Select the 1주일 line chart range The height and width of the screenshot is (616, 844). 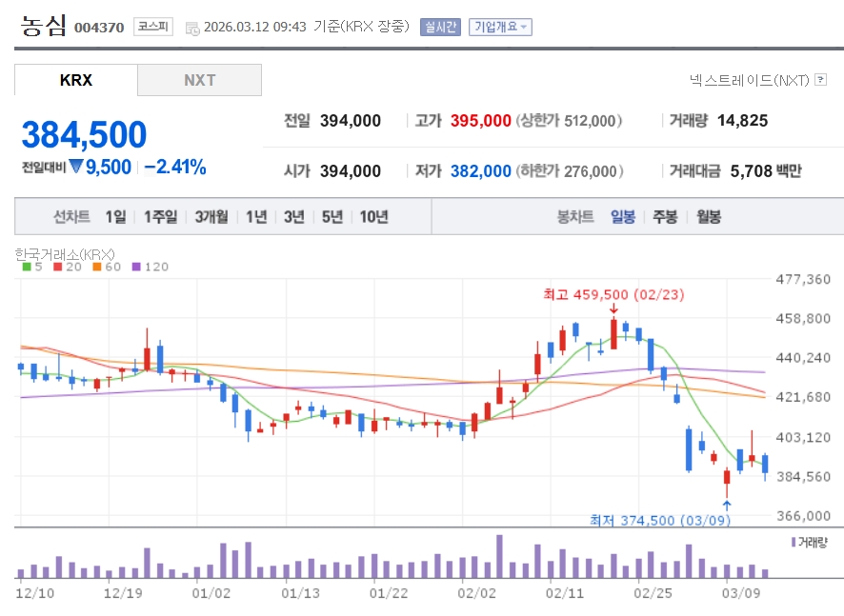(x=160, y=217)
